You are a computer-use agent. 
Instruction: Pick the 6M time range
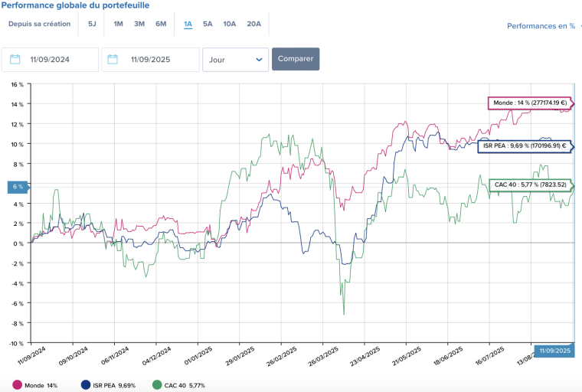click(x=161, y=24)
